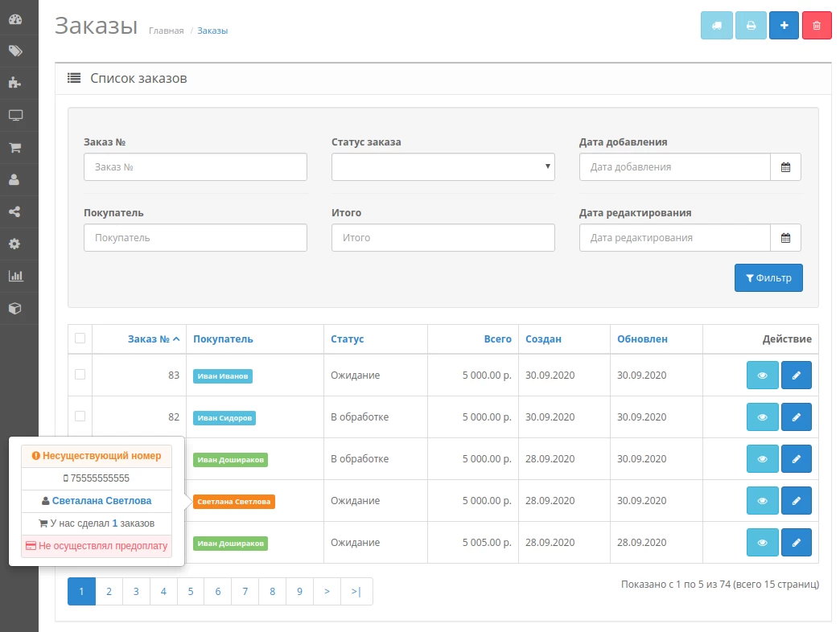This screenshot has width=840, height=632.
Task: Edit the 5 005.00 р. order
Action: coord(796,542)
